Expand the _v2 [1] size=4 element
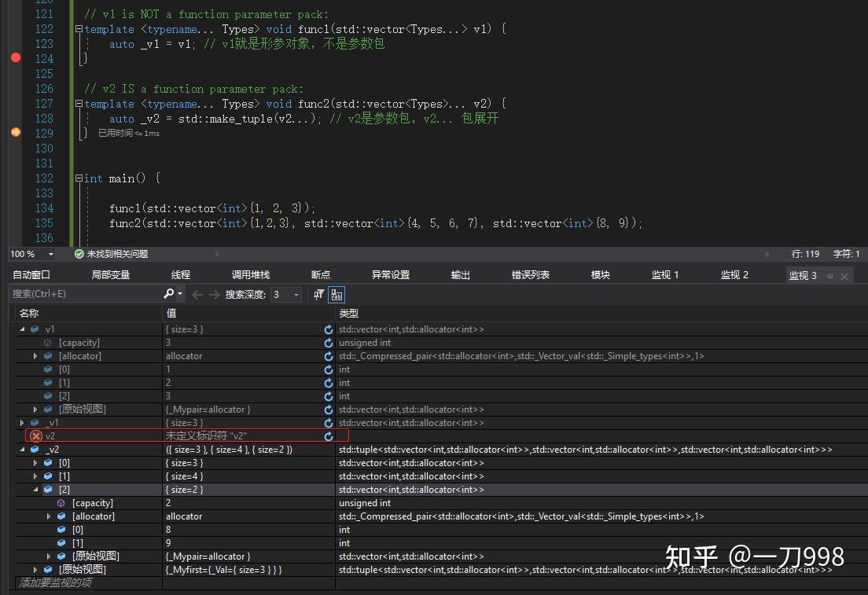This screenshot has height=595, width=868. [x=35, y=476]
